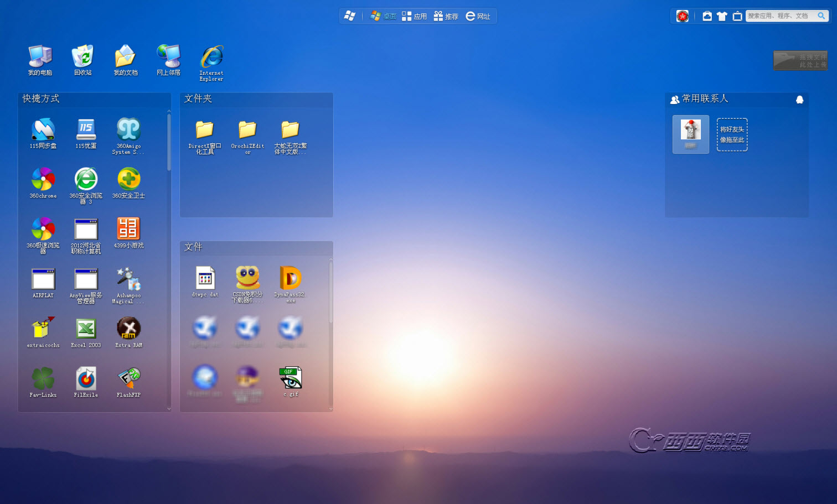The width and height of the screenshot is (837, 504).
Task: Open the 我的电脑 desktop icon
Action: click(x=40, y=56)
